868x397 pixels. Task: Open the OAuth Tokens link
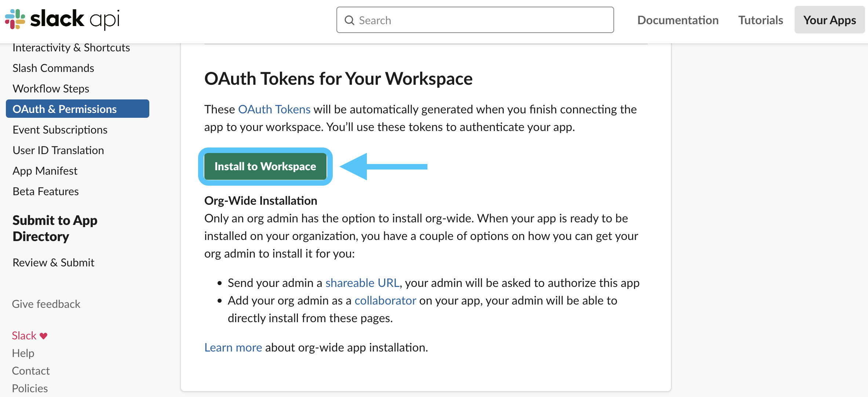tap(274, 109)
